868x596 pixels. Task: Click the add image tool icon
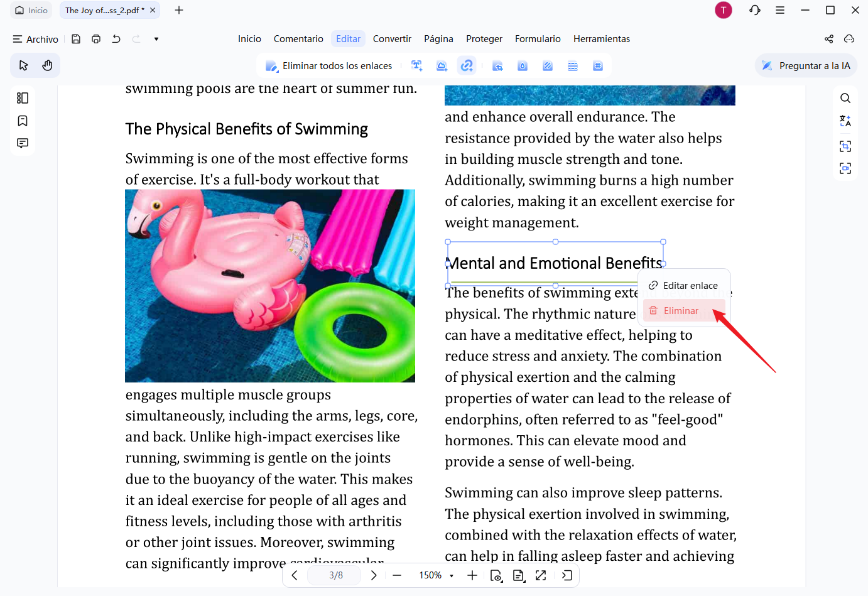[x=442, y=65]
